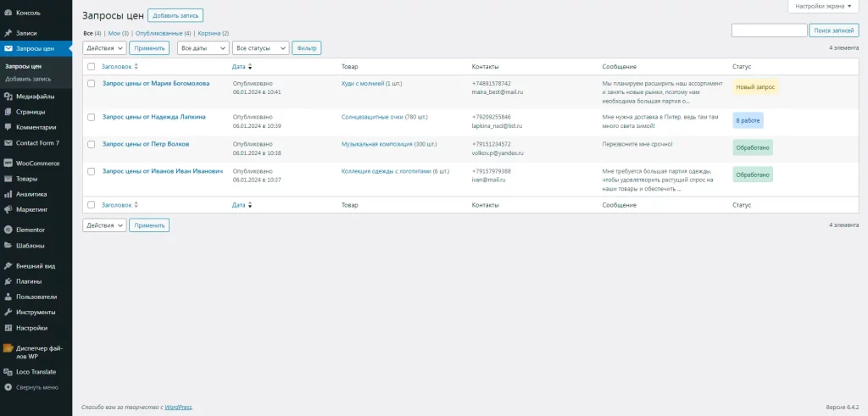This screenshot has height=416, width=868.
Task: Check the Мария Богомолова request row
Action: (92, 84)
